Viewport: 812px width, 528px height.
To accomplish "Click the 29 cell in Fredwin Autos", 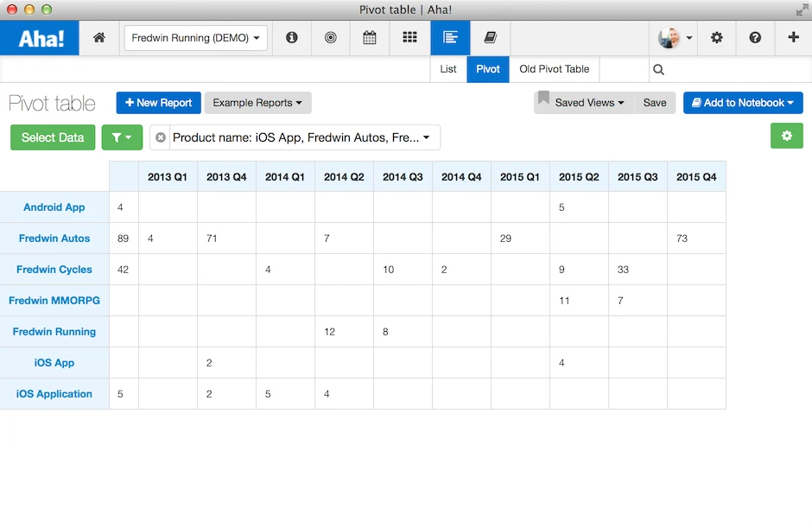I will [x=520, y=239].
